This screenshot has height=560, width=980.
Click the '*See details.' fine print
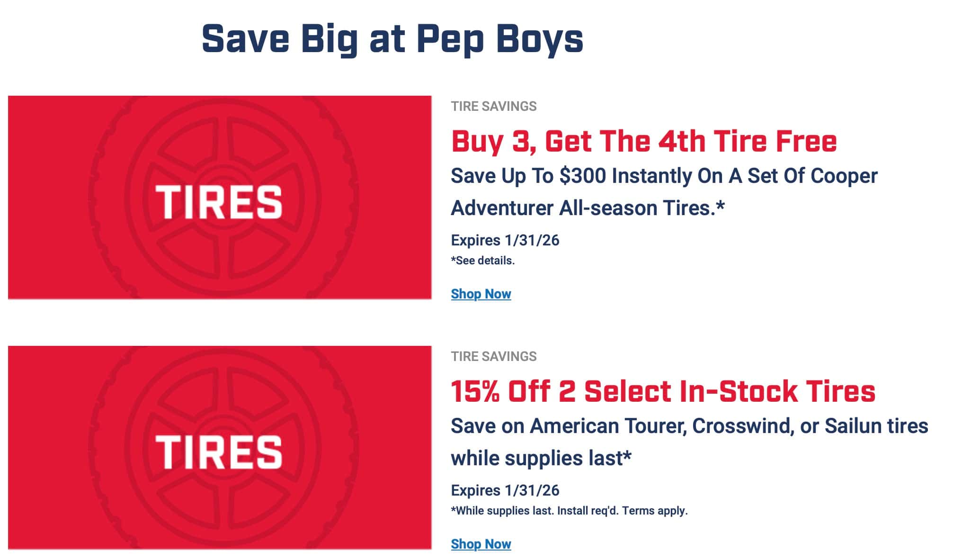coord(482,261)
